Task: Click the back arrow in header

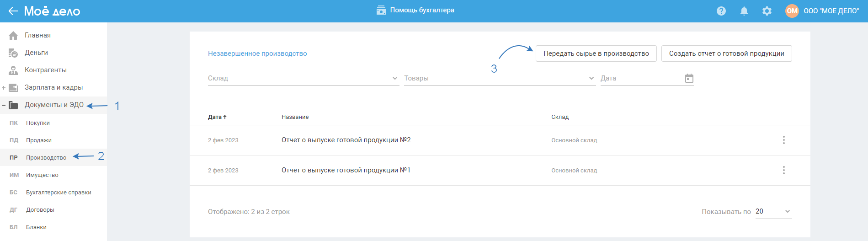Action: 13,11
